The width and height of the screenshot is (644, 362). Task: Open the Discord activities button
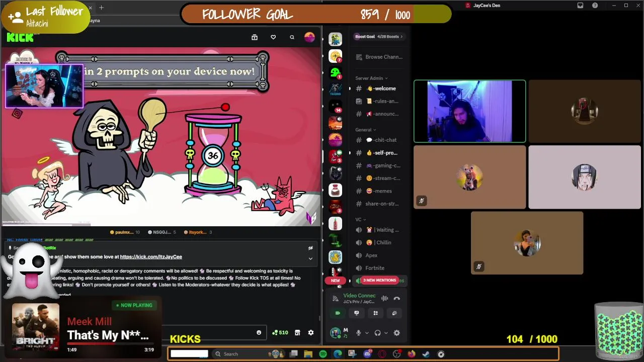click(x=375, y=313)
